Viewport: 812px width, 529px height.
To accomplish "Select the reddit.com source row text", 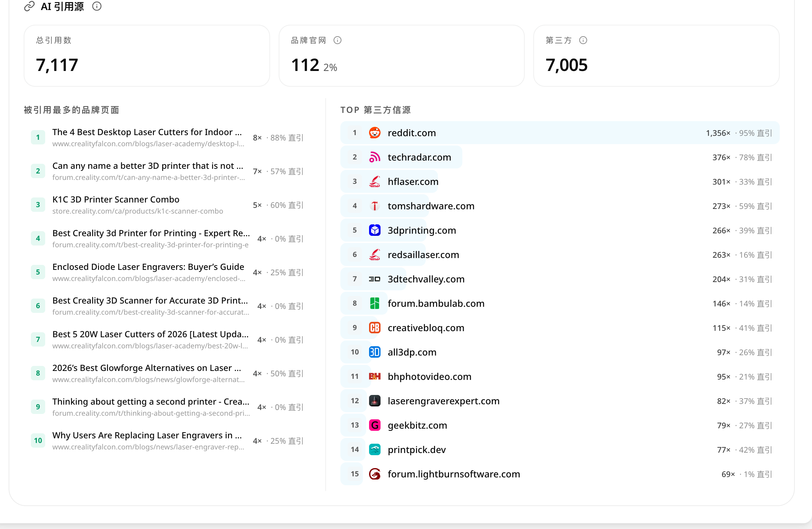I will click(412, 133).
